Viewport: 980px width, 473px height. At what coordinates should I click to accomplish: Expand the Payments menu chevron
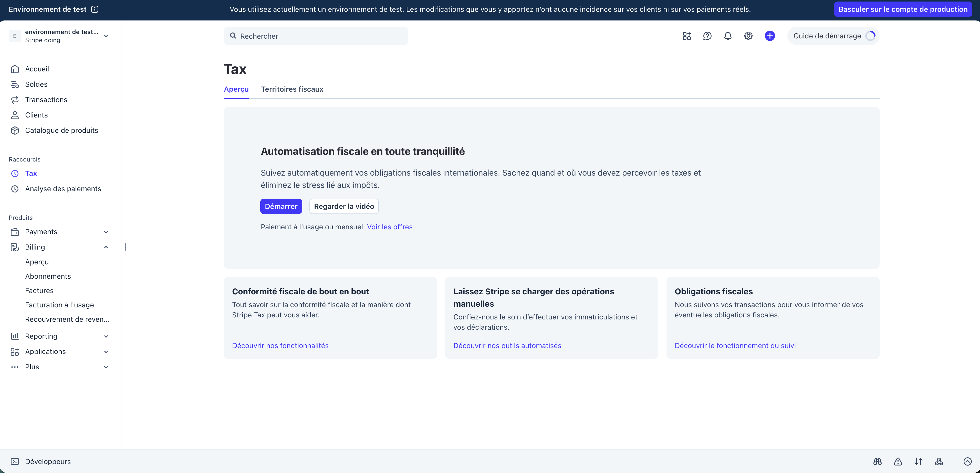point(106,232)
